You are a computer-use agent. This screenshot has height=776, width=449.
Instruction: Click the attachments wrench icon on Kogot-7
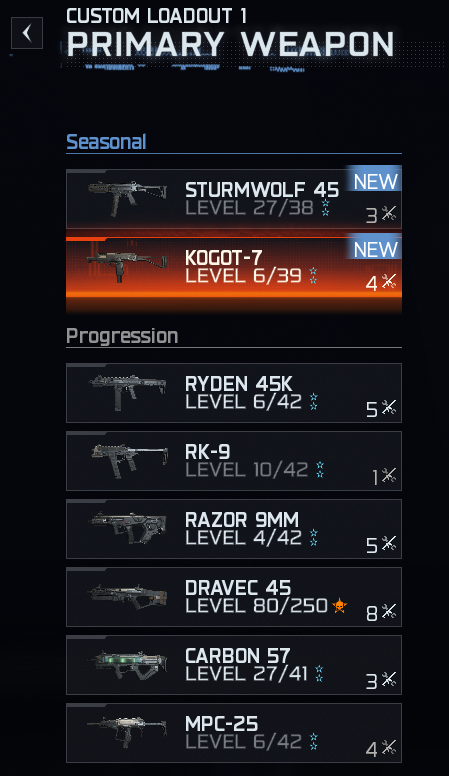pyautogui.click(x=389, y=282)
